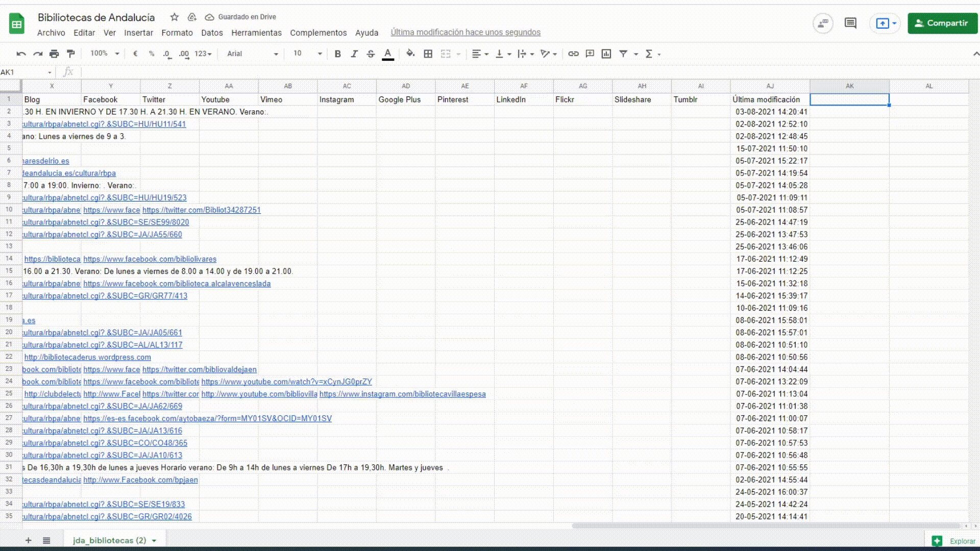
Task: Click the Explorar button
Action: click(x=953, y=541)
